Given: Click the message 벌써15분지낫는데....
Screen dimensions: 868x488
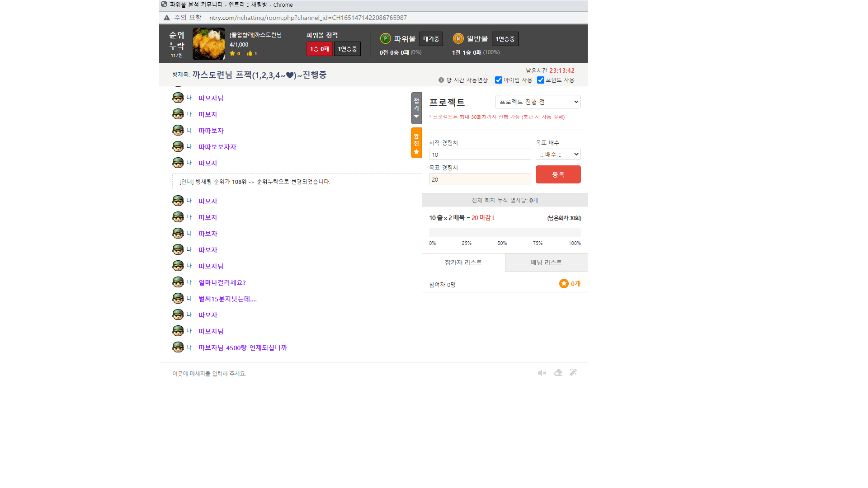Looking at the screenshot, I should tap(227, 299).
